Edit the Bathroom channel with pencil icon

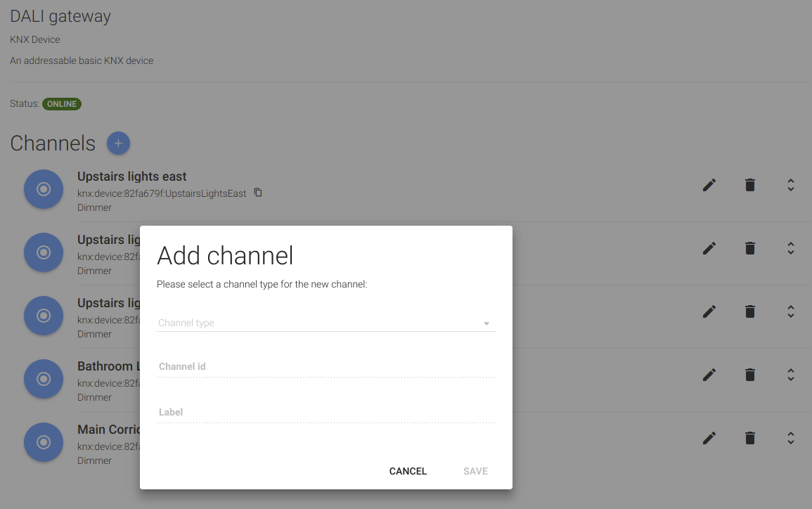click(x=709, y=375)
